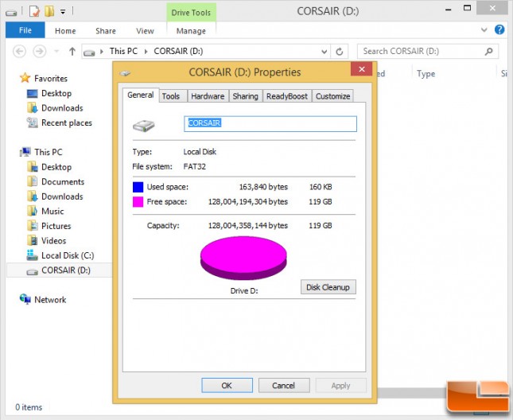Open Desktop under Favorites
The width and height of the screenshot is (513, 420).
pos(56,93)
